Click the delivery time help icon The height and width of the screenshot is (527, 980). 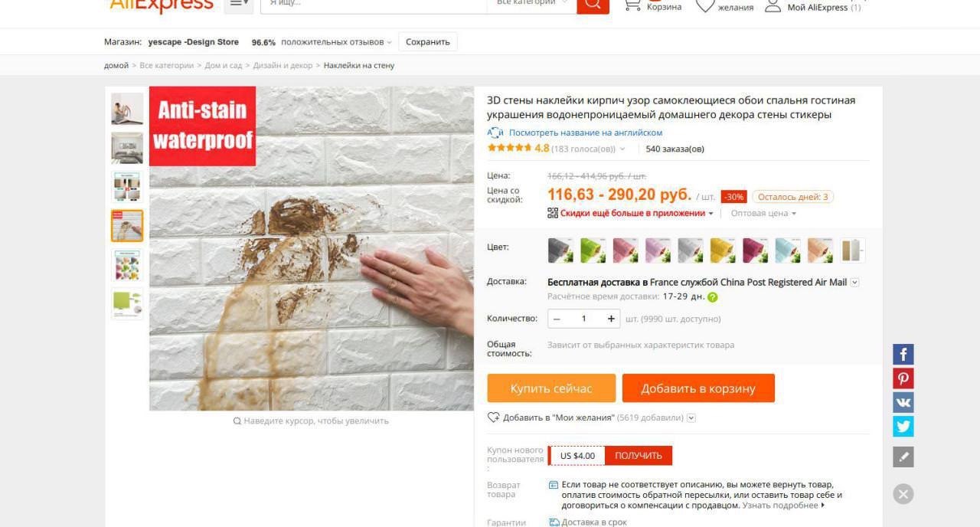pyautogui.click(x=713, y=297)
